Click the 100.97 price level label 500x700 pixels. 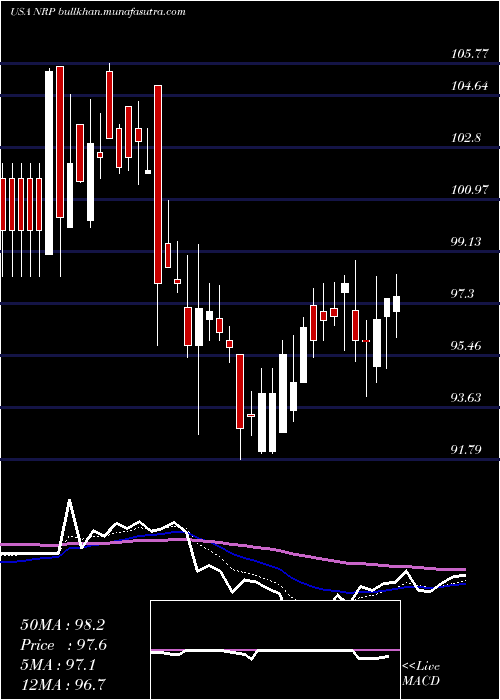click(x=470, y=190)
